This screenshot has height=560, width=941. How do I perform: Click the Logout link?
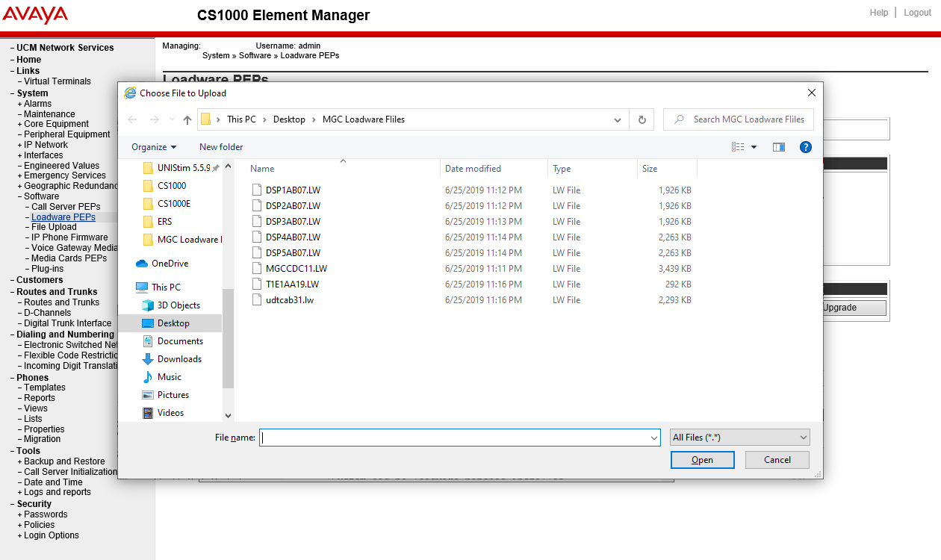(917, 13)
